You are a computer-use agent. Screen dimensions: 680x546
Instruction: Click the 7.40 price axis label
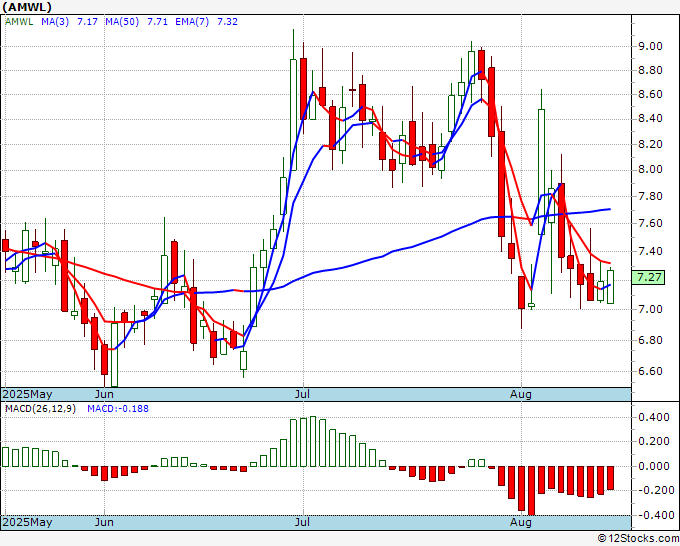pos(650,252)
